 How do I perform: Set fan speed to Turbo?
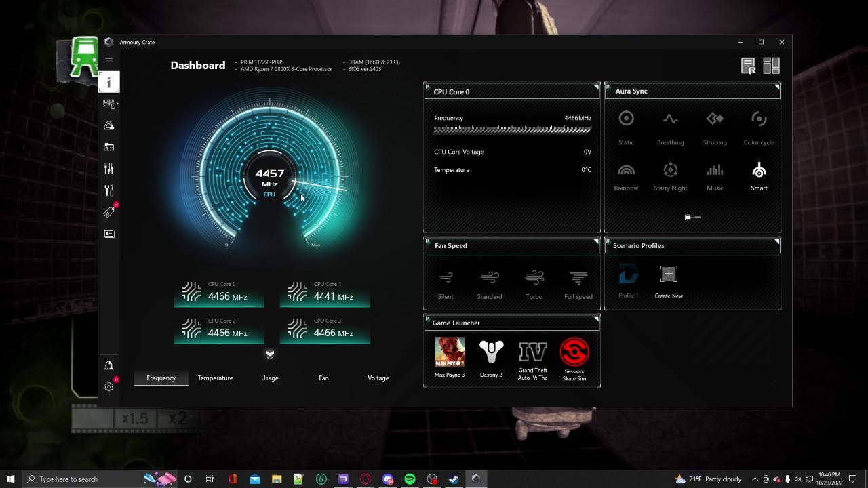click(x=534, y=285)
